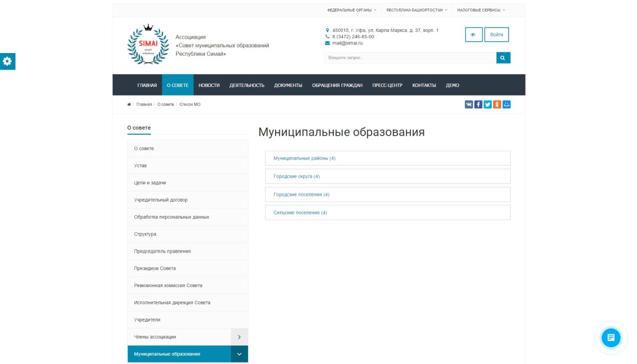Expand the «Члены ассоциации» sidebar item
Image resolution: width=637 pixels, height=364 pixels.
point(239,337)
